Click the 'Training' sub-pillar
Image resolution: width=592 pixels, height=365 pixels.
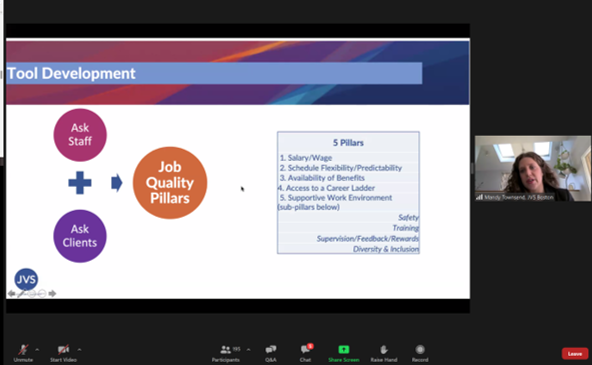(405, 228)
